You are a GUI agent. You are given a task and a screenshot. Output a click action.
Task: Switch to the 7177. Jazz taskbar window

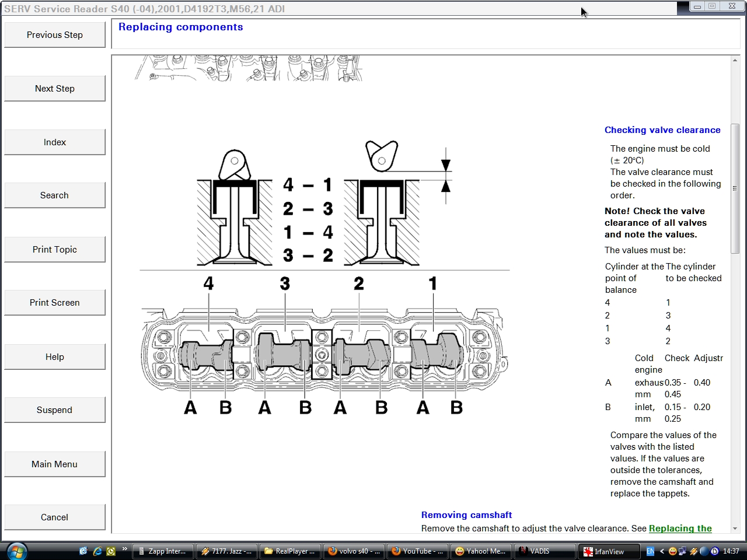226,551
